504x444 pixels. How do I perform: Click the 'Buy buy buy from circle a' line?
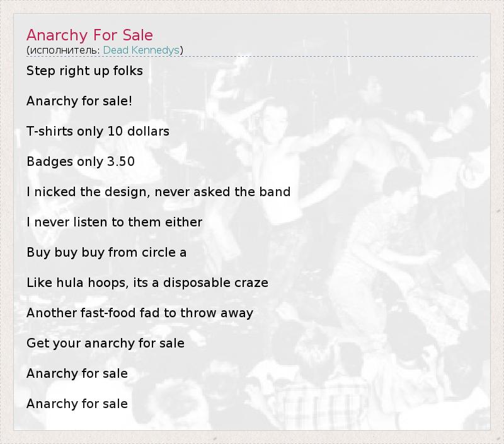(x=106, y=252)
